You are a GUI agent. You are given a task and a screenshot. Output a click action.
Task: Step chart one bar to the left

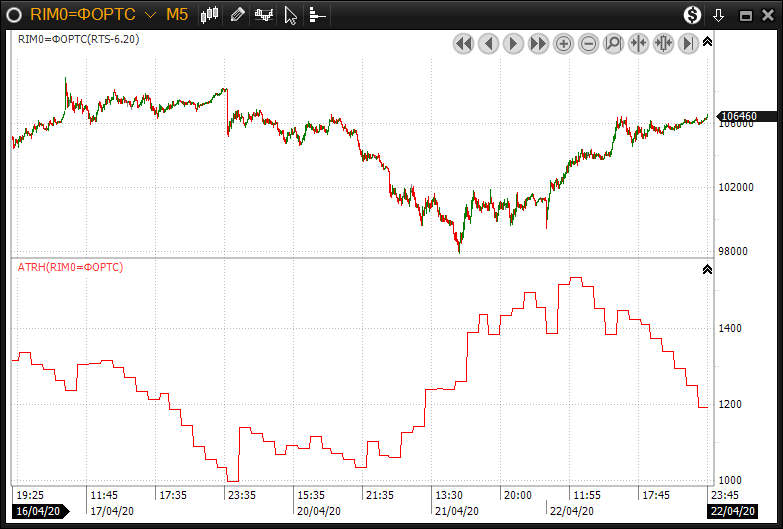(x=488, y=44)
